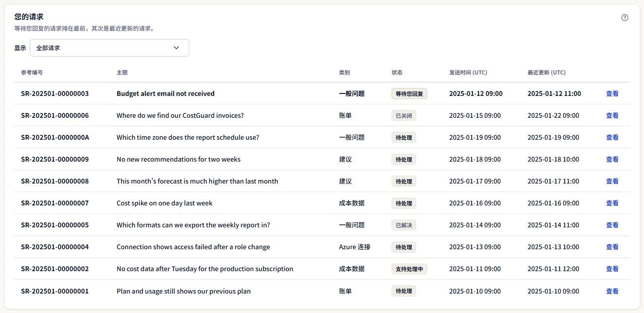Click sent time 2025-01-10 09:00
This screenshot has width=644, height=313.
(x=475, y=291)
